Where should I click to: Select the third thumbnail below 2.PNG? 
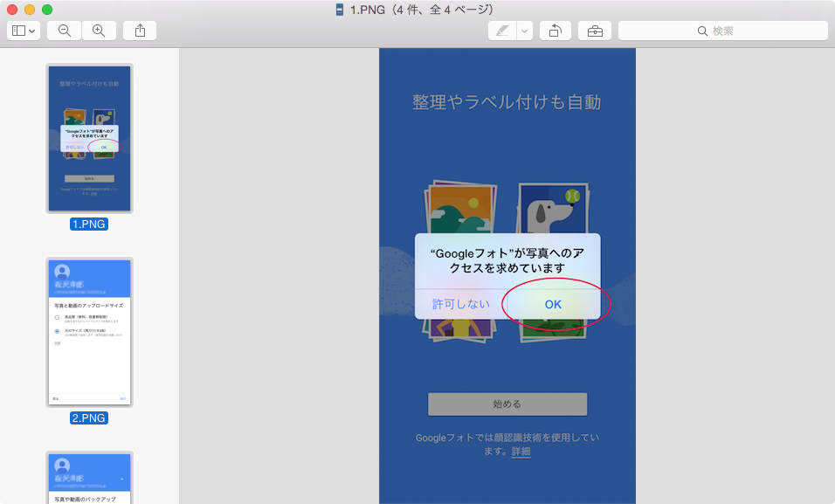pos(89,478)
